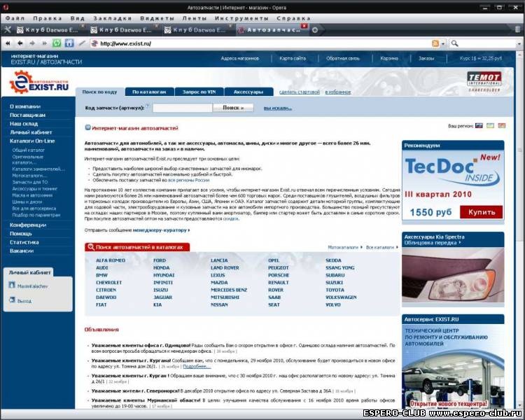Click the менеджеру-куратору link
Screen dimensions: 525x420
point(160,230)
